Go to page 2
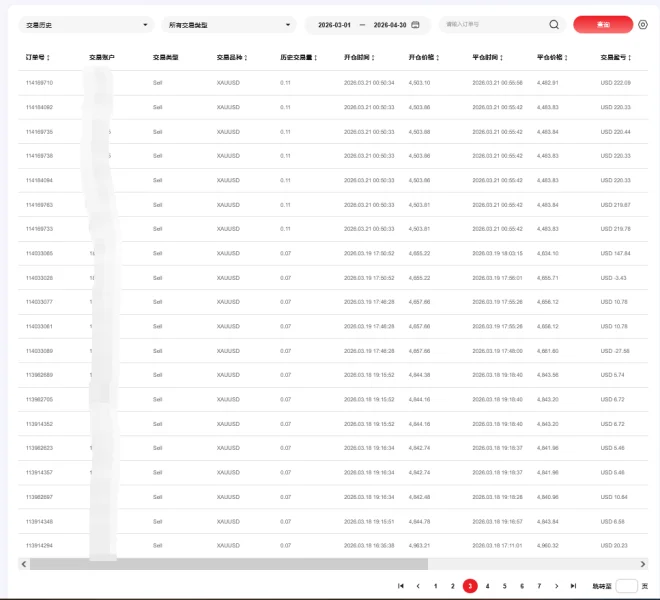The width and height of the screenshot is (660, 600). tap(452, 586)
